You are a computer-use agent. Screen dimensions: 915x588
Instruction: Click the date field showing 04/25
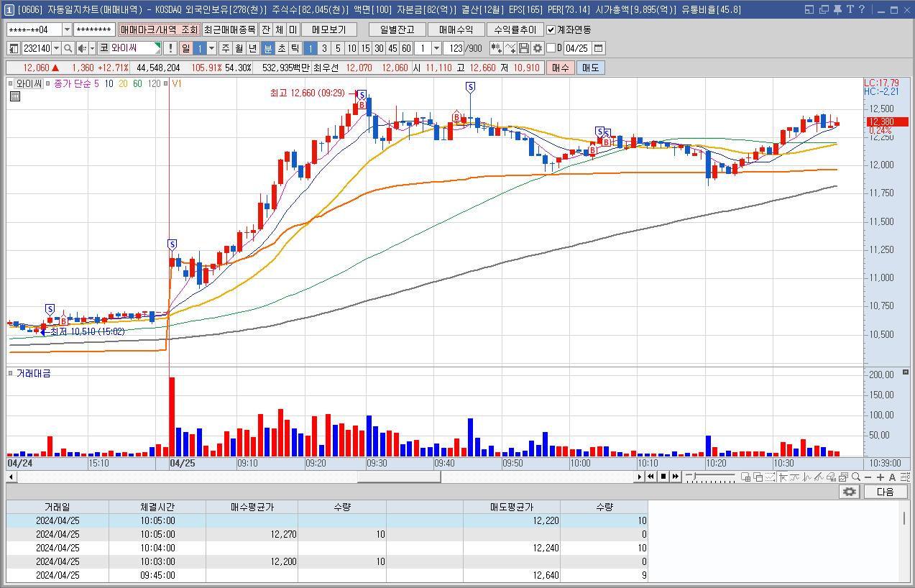pos(576,48)
